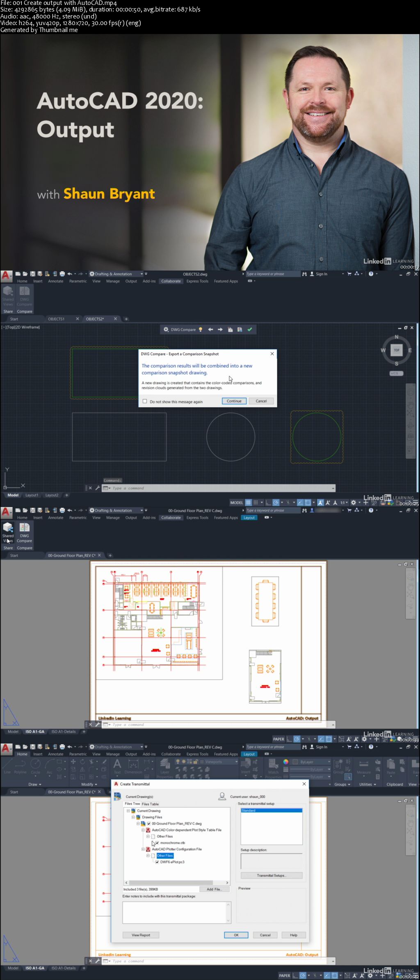Screen dimensions: 420x980
Task: Click the Undo arrow in OBJECTS2 quick access toolbar
Action: point(70,274)
